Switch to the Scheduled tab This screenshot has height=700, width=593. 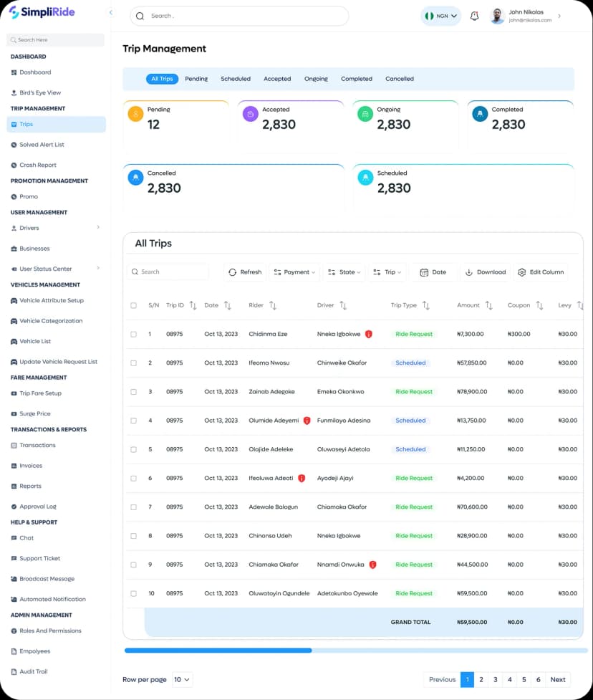(236, 79)
